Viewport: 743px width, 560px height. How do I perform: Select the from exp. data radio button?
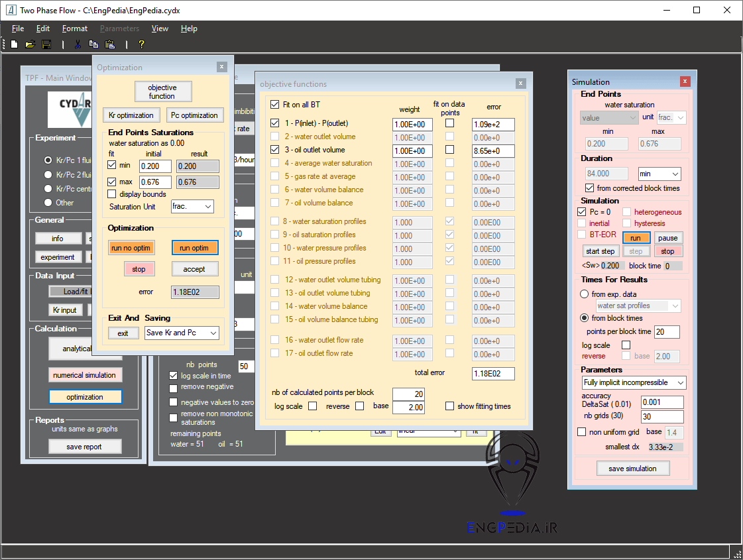pos(584,294)
